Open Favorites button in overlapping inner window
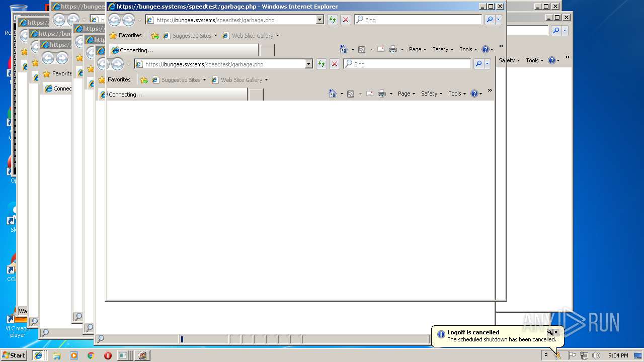Viewport: 644px width, 362px height. pyautogui.click(x=115, y=79)
